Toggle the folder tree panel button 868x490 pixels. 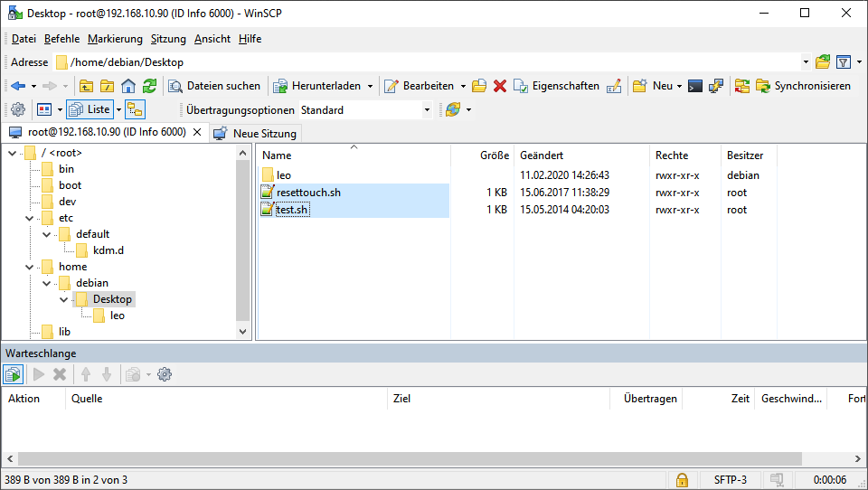tap(135, 109)
